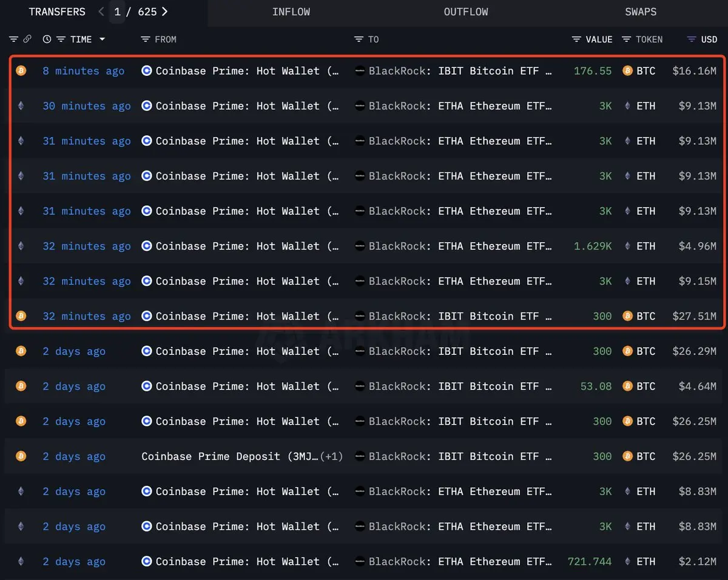The height and width of the screenshot is (580, 728).
Task: Open the SWAPS tab
Action: (641, 12)
